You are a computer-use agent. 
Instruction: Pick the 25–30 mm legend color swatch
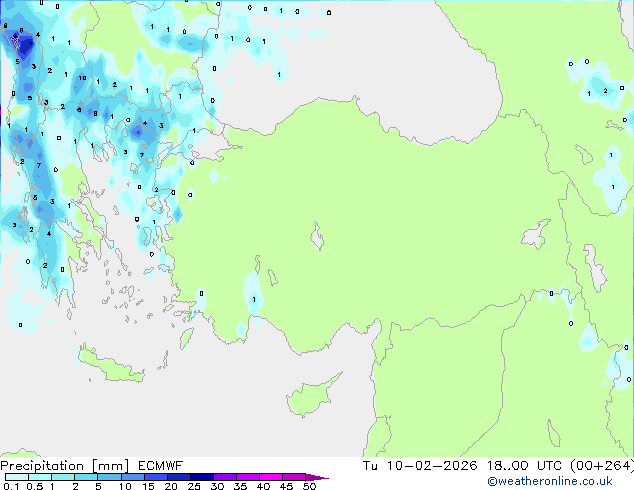[202, 477]
